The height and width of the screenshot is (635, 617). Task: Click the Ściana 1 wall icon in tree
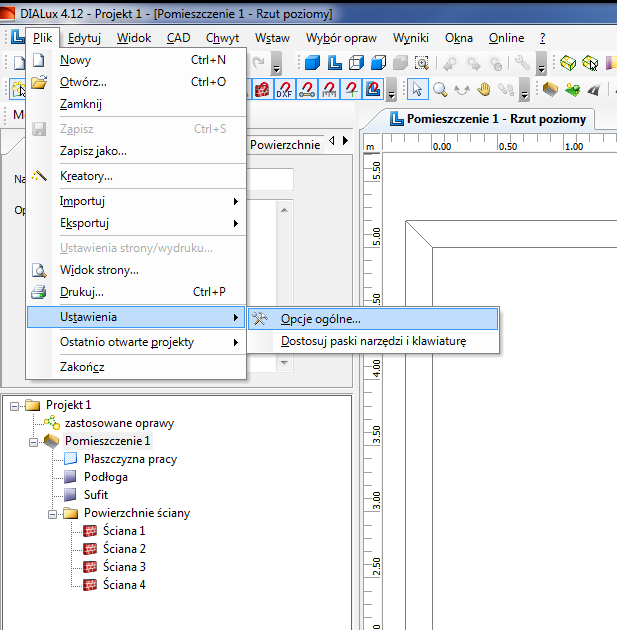click(90, 531)
